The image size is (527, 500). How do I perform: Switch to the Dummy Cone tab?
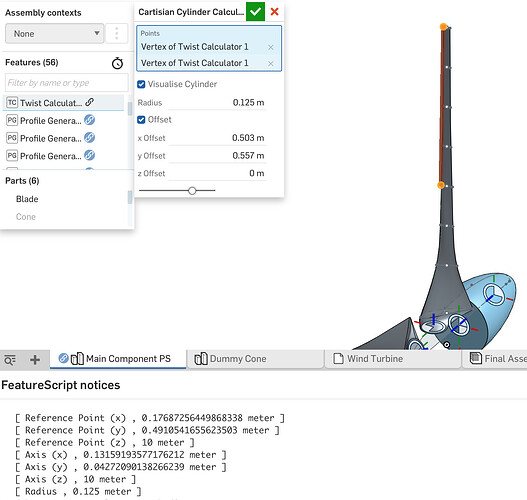255,359
